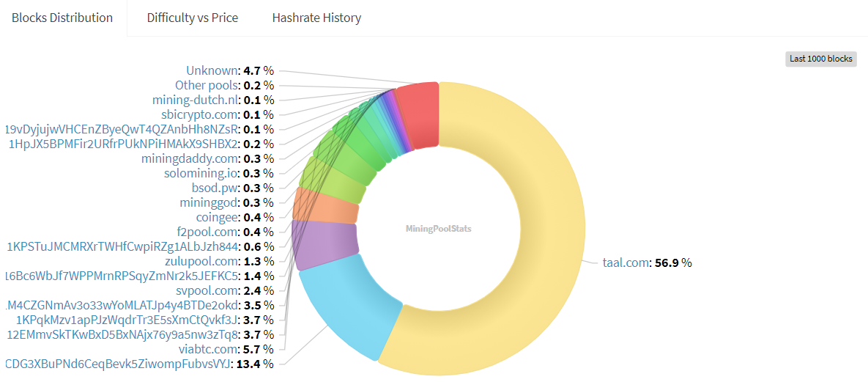Open viabtc.com pool link
This screenshot has width=868, height=382.
click(x=208, y=349)
